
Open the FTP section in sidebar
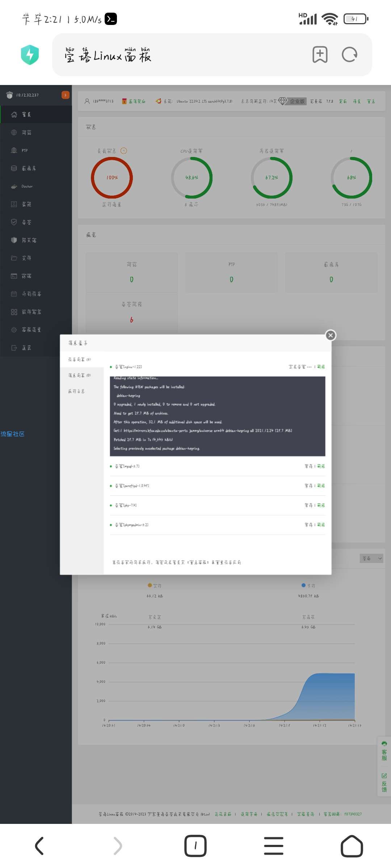36,150
